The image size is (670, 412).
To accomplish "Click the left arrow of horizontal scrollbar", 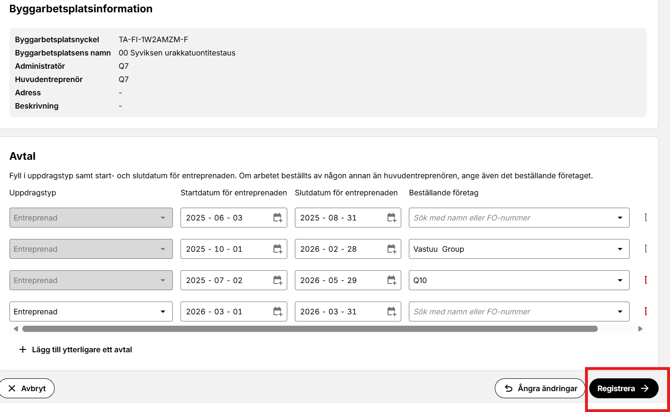I will click(16, 329).
